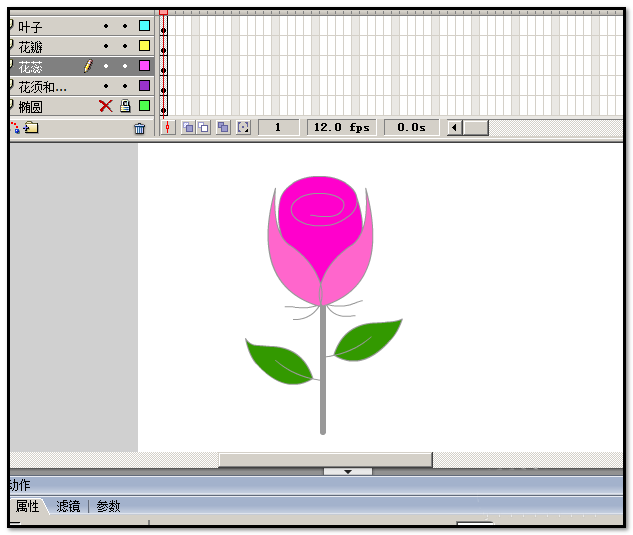This screenshot has height=535, width=633.
Task: Unlock the 椭圆 layer padlock
Action: [125, 106]
